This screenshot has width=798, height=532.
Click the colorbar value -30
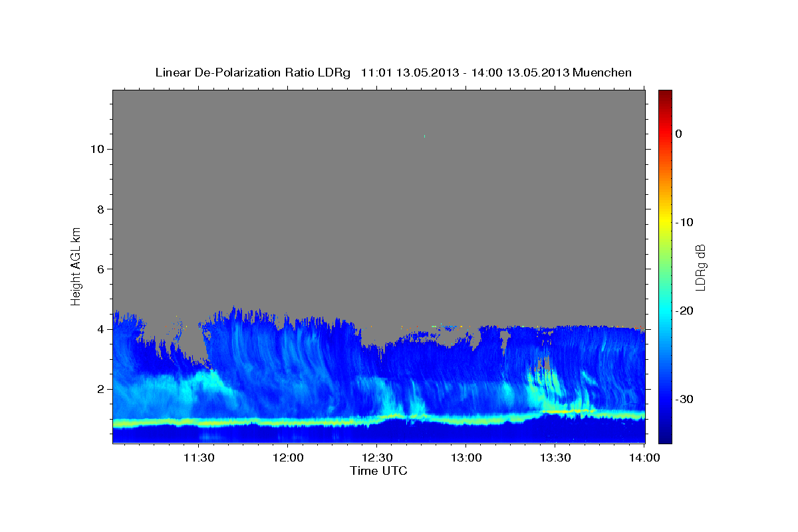click(x=684, y=399)
